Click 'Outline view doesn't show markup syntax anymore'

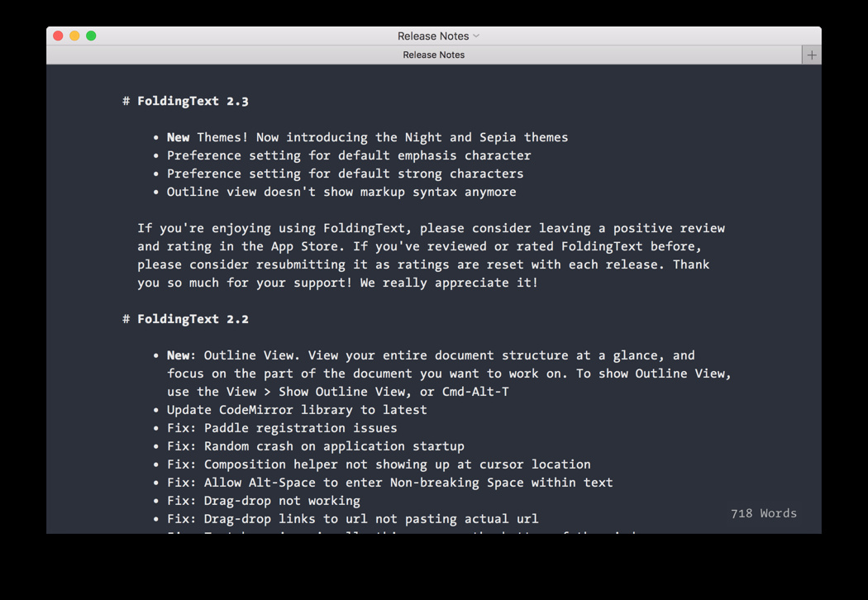341,192
